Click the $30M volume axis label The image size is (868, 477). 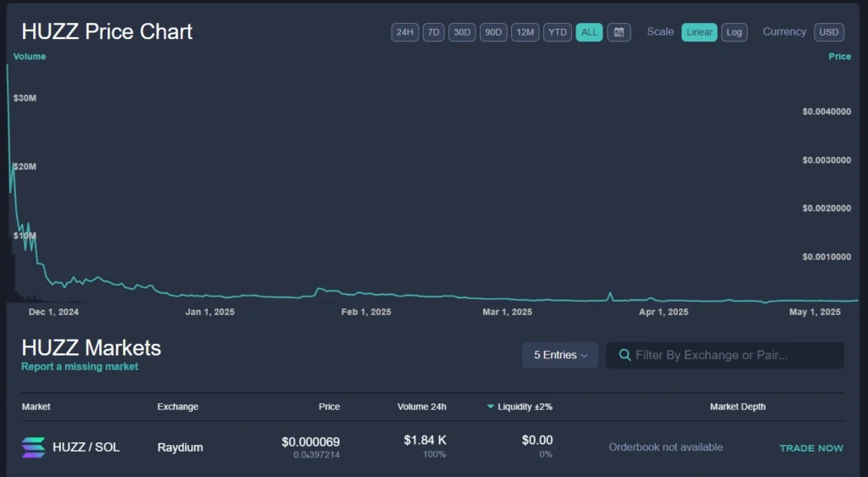(x=25, y=98)
